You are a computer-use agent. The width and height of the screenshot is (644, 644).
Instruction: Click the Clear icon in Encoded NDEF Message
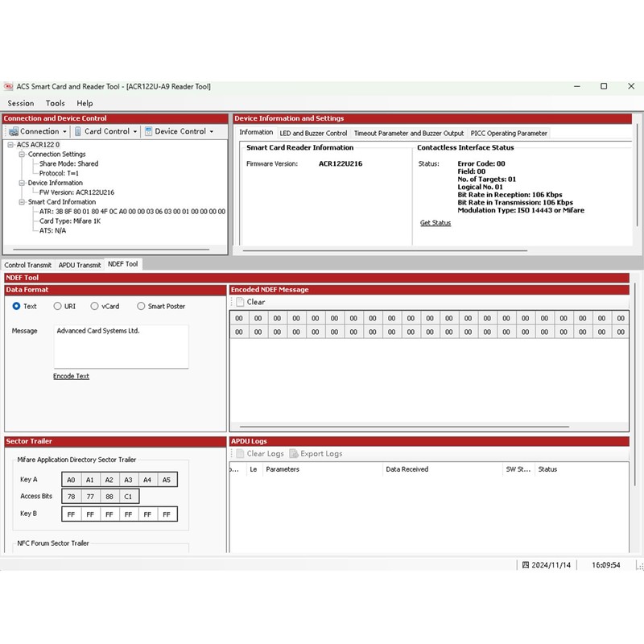pos(240,303)
